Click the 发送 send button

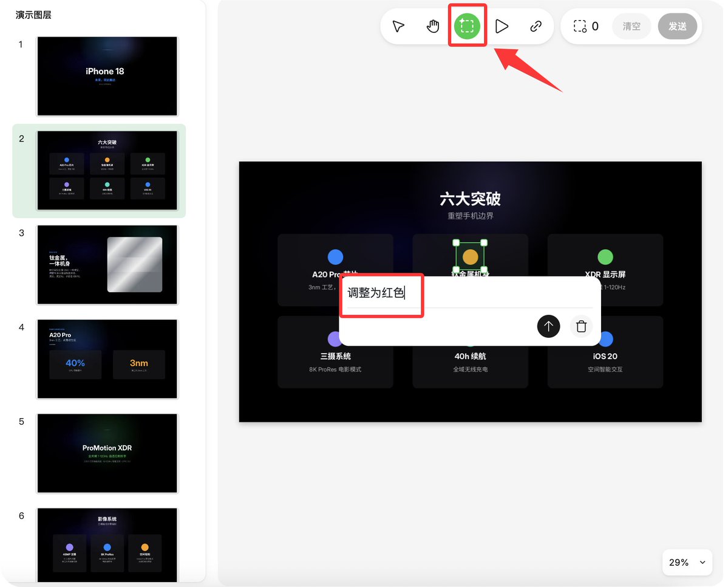(x=678, y=26)
